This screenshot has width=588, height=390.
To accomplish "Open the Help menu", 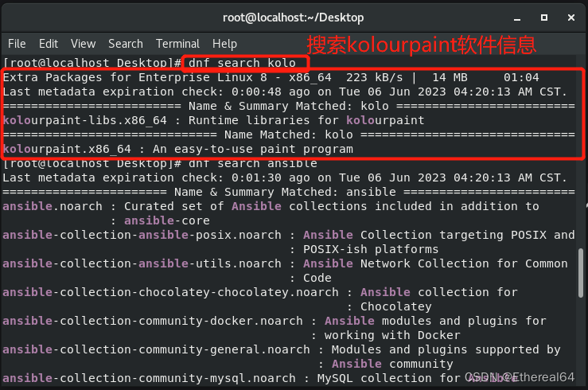I will [x=224, y=45].
